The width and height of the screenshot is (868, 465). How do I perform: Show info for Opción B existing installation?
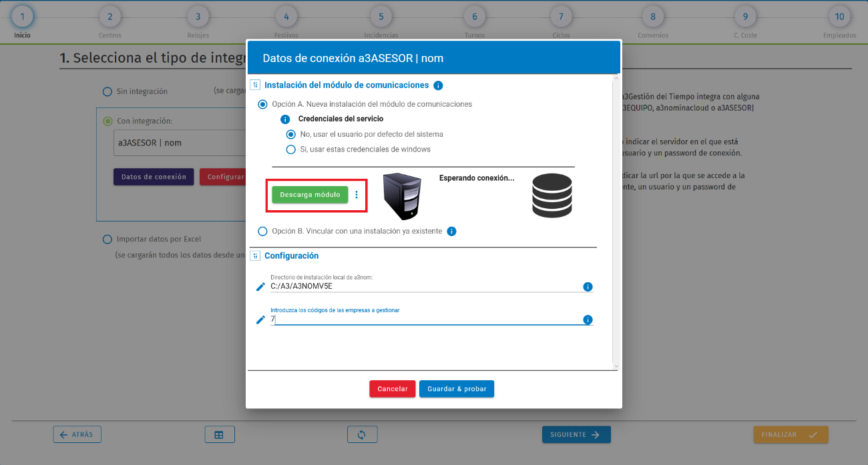(x=451, y=231)
